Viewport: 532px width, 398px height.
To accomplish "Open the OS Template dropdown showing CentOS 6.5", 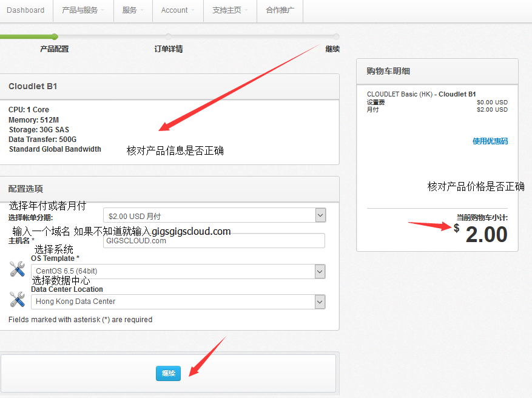I will (x=178, y=271).
